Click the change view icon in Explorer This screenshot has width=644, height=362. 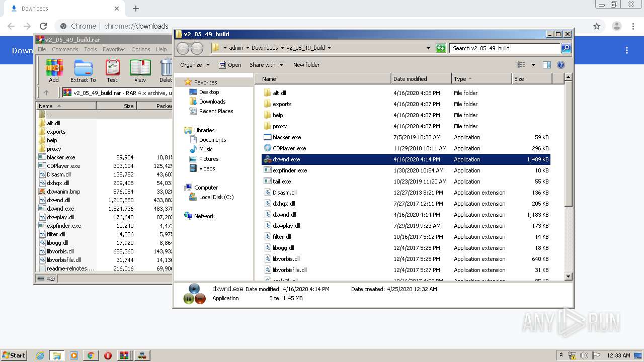point(521,65)
